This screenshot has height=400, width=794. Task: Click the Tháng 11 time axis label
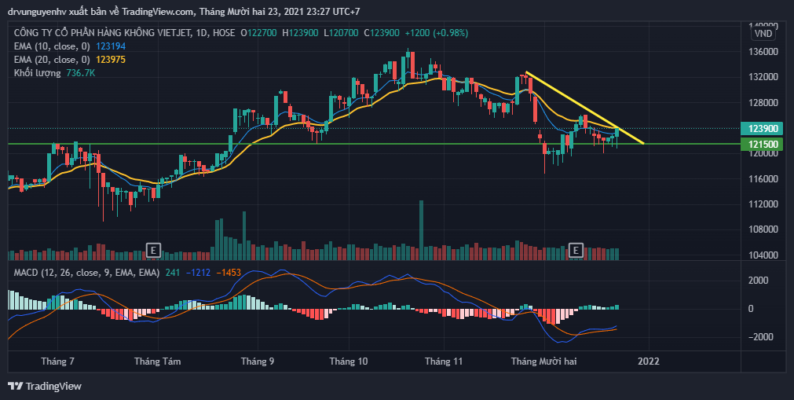444,362
